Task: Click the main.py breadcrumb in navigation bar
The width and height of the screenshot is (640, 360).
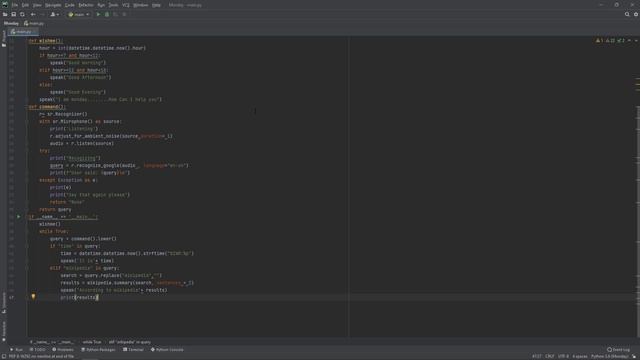Action: (x=34, y=23)
